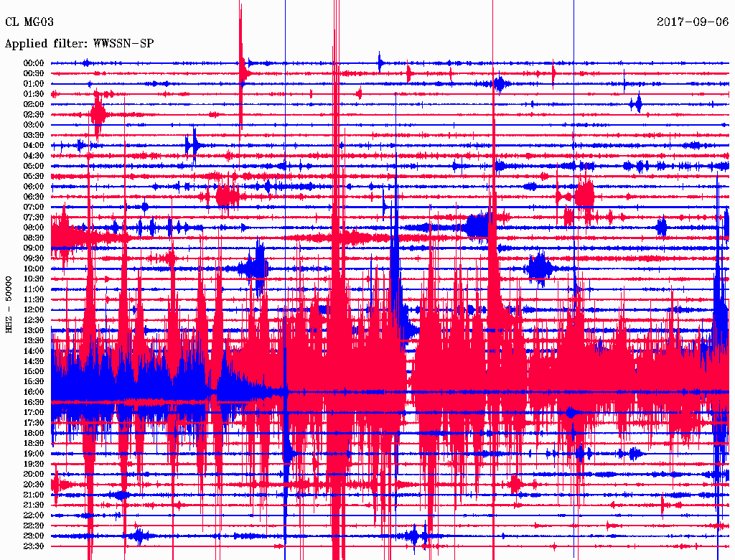Select the 12:00 time label
Viewport: 735px width, 560px height.
[34, 309]
